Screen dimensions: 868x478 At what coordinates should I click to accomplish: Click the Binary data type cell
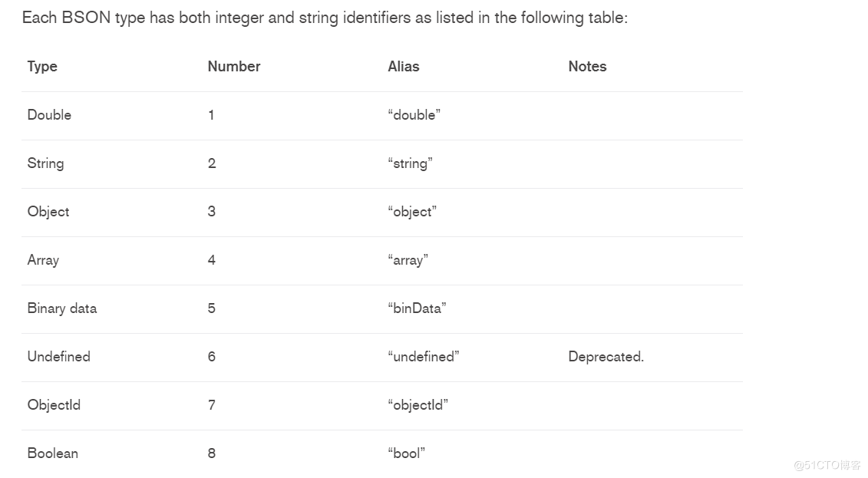pyautogui.click(x=62, y=308)
